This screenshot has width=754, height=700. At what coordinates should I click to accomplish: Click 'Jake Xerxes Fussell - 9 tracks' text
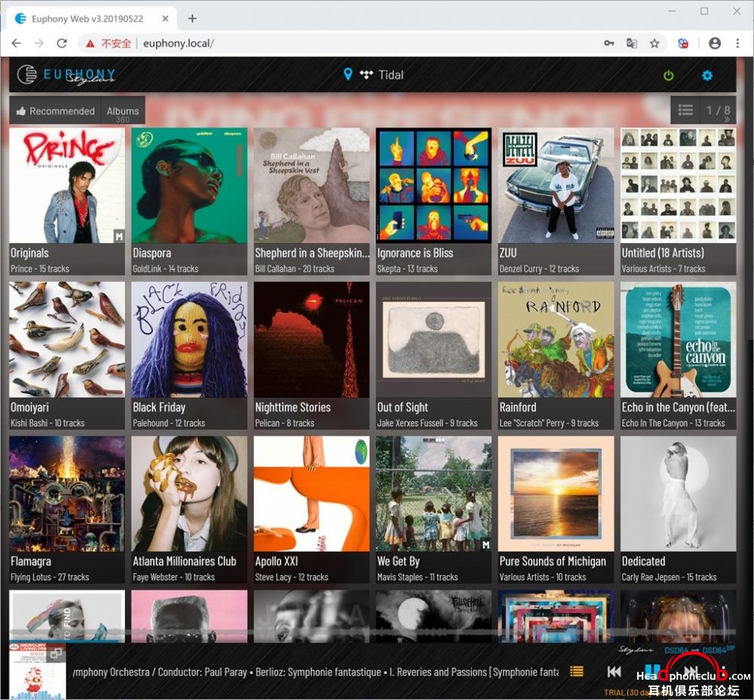[x=428, y=423]
